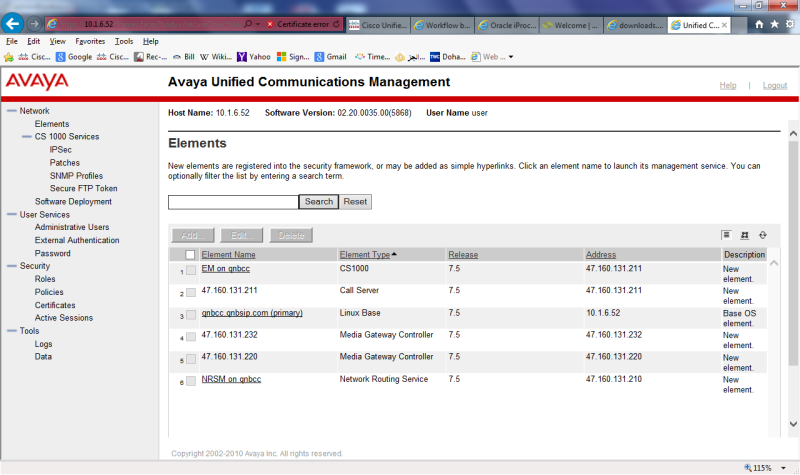This screenshot has height=475, width=800.
Task: Sort by the Address column header
Action: point(601,255)
